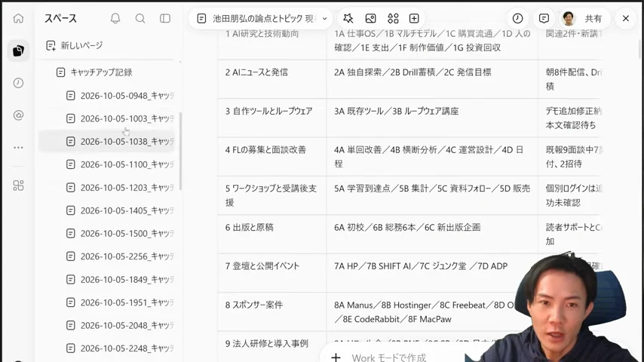644x362 pixels.
Task: Click cell 6A 初校／6B 総務6本
Action: [432, 235]
